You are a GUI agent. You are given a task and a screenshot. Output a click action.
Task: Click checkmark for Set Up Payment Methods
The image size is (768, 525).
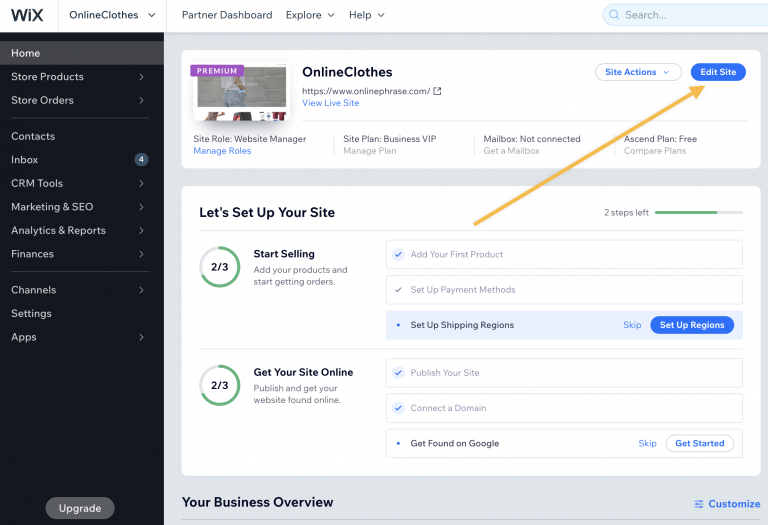[x=398, y=289]
